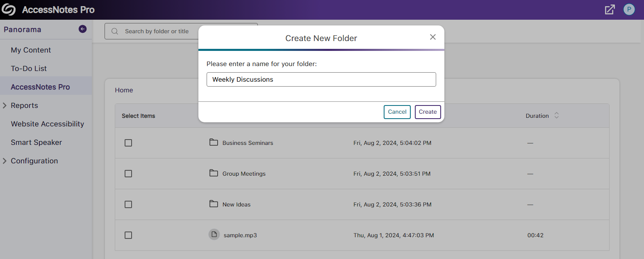Open Reports sidebar item
The width and height of the screenshot is (644, 259).
tap(24, 105)
